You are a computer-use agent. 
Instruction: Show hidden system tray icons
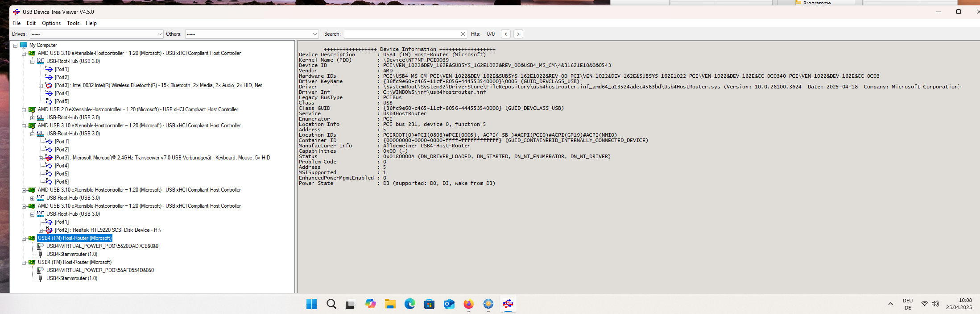tap(890, 304)
